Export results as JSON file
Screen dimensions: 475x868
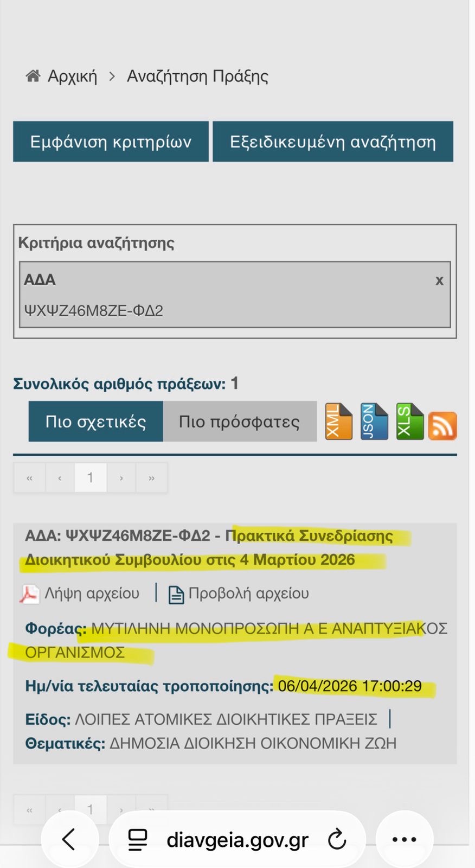[374, 422]
